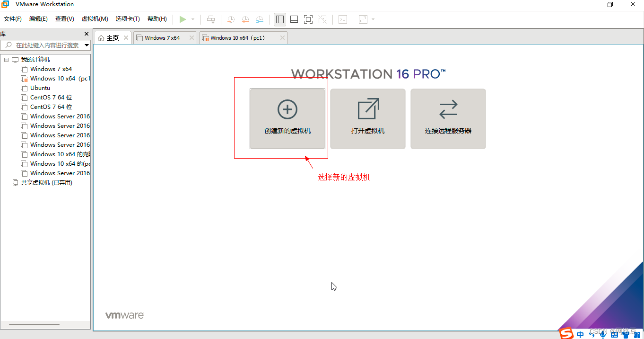Close the Windows 7 x64 tab
This screenshot has height=339, width=644.
[x=191, y=38]
